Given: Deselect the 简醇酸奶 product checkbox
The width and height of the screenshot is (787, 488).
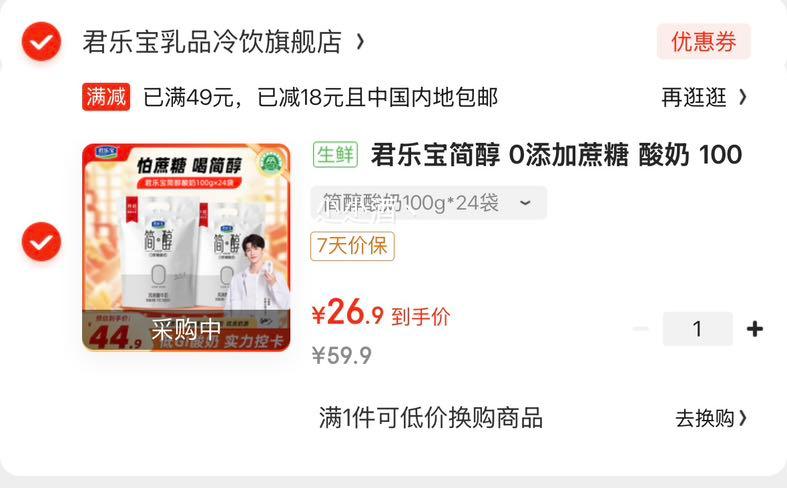Looking at the screenshot, I should point(41,241).
